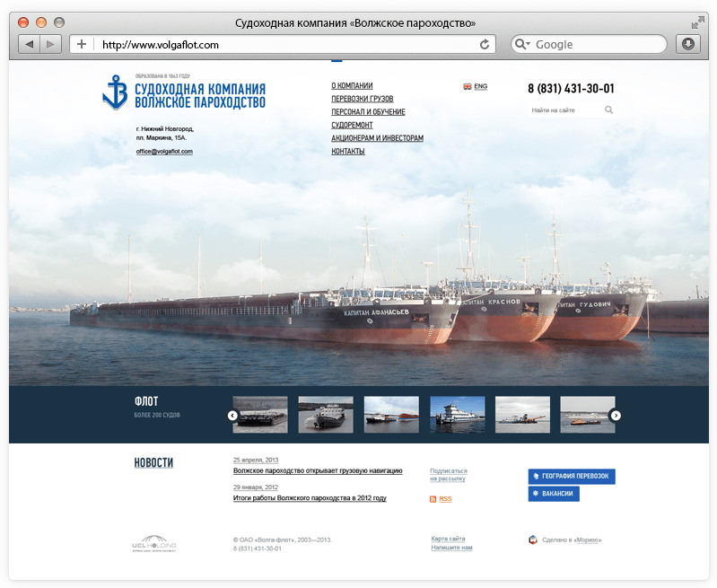Click the site search magnifier icon
The image size is (717, 588).
pyautogui.click(x=609, y=110)
